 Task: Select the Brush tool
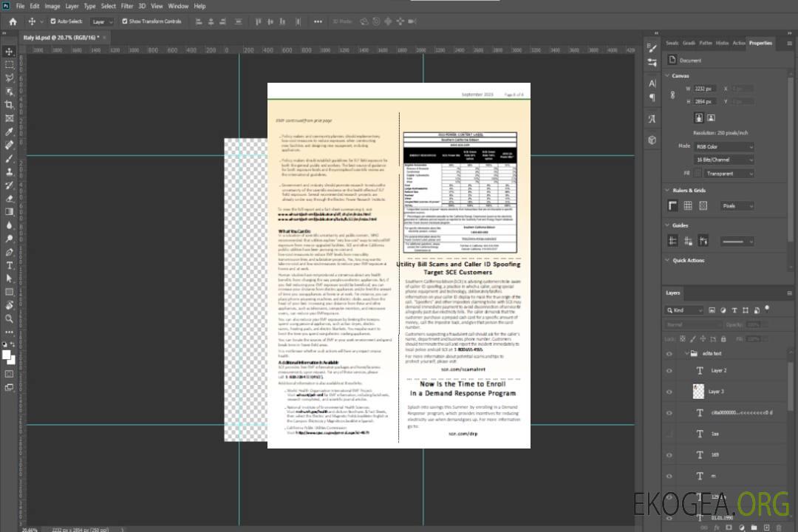pos(9,158)
